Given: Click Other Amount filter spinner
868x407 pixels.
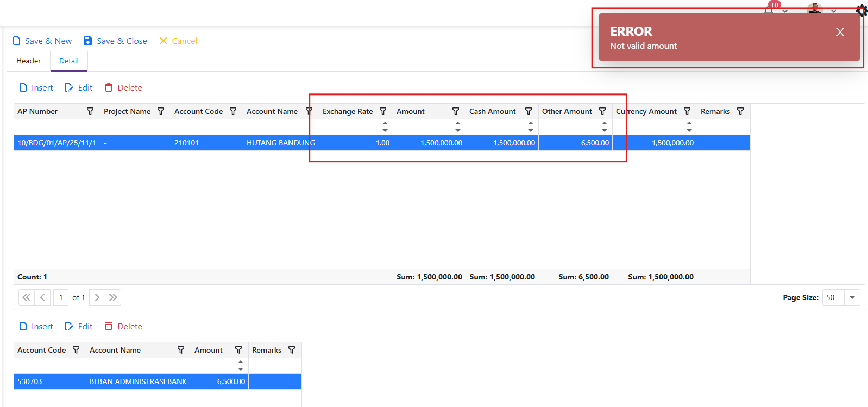Looking at the screenshot, I should [605, 126].
